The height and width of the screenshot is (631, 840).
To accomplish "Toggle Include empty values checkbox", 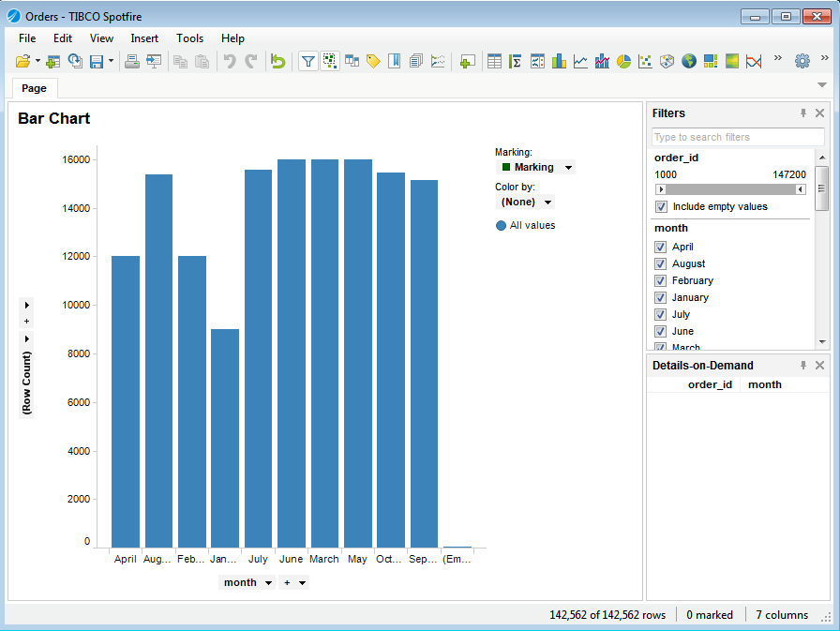I will (x=660, y=206).
